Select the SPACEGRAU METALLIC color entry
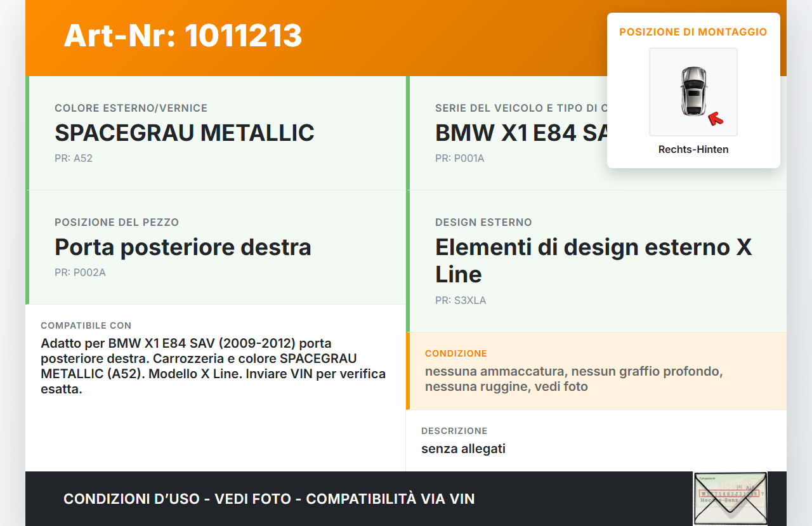 pos(185,133)
